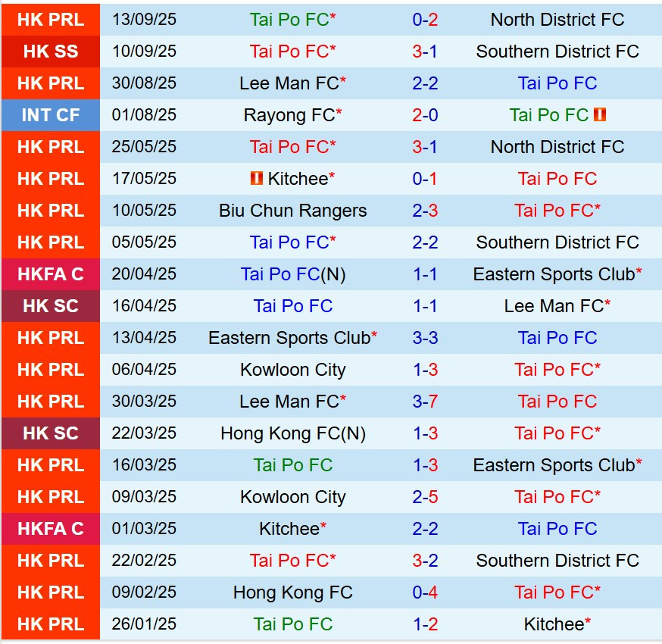Select date 26/01/25 match row

click(144, 624)
